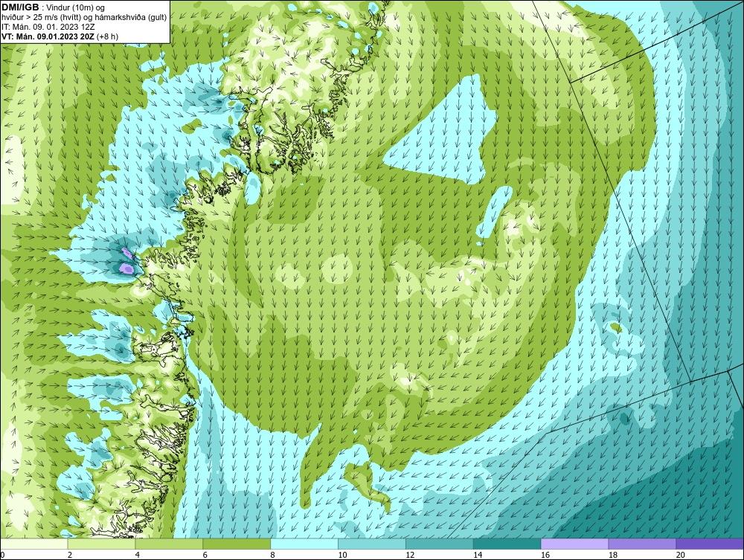Click the legend scale label '8'
Image resolution: width=744 pixels, height=560 pixels.
click(272, 555)
